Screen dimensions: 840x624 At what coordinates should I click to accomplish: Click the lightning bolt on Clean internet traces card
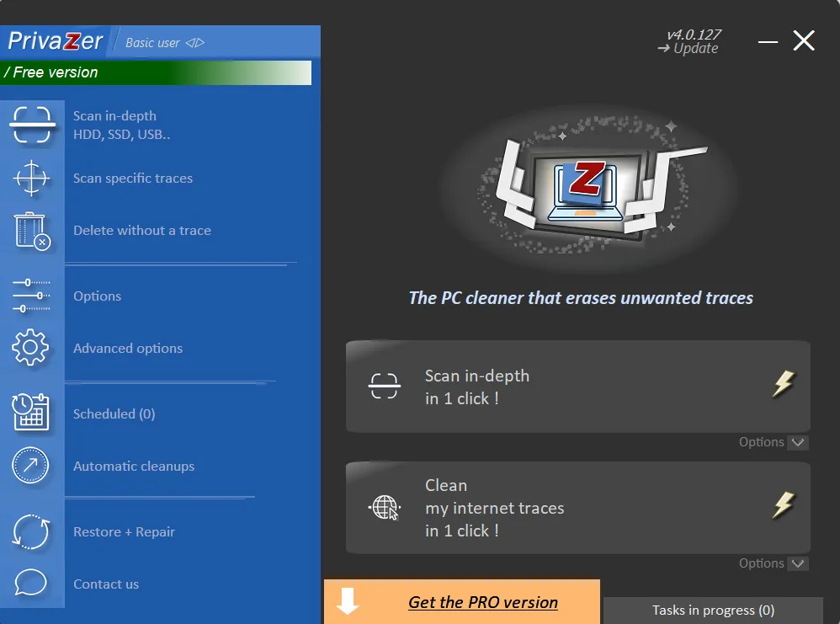tap(784, 505)
